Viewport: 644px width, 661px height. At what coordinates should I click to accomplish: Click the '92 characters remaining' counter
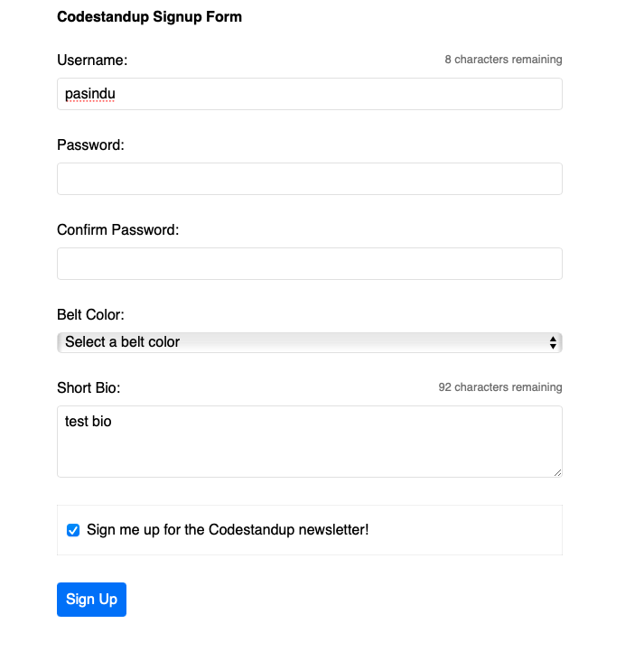500,387
